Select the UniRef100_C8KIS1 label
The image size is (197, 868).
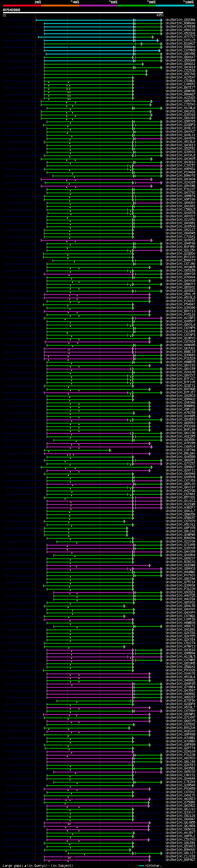click(180, 775)
